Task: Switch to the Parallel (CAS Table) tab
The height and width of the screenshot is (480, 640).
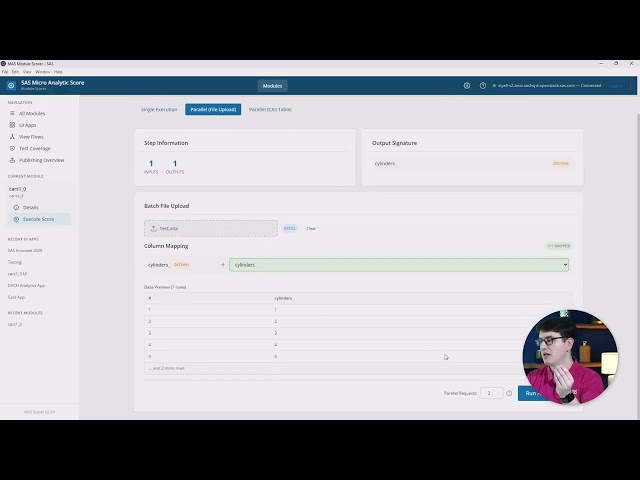Action: click(270, 109)
